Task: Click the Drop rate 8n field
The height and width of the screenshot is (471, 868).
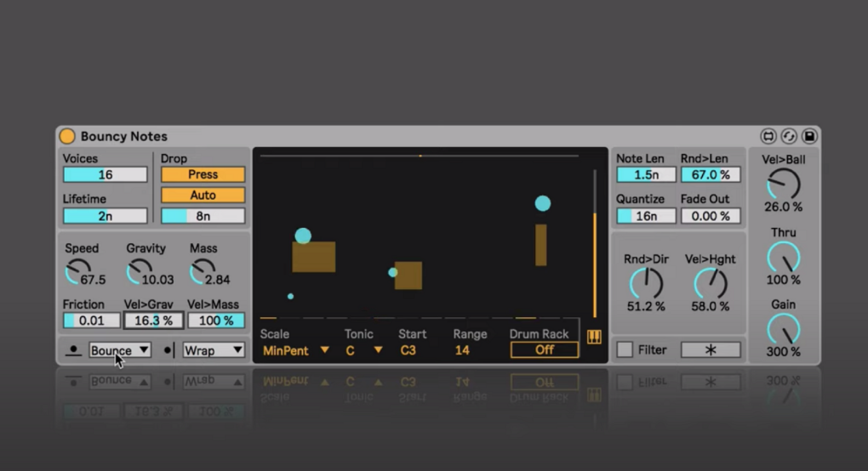Action: click(203, 216)
